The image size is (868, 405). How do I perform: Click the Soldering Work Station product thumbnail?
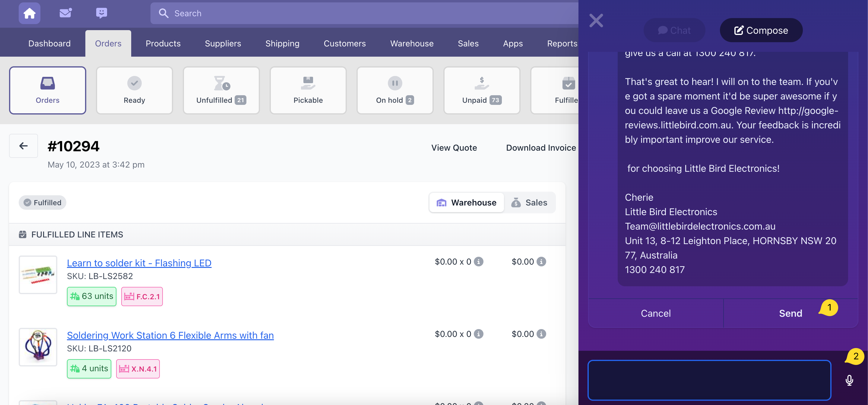[x=38, y=347]
